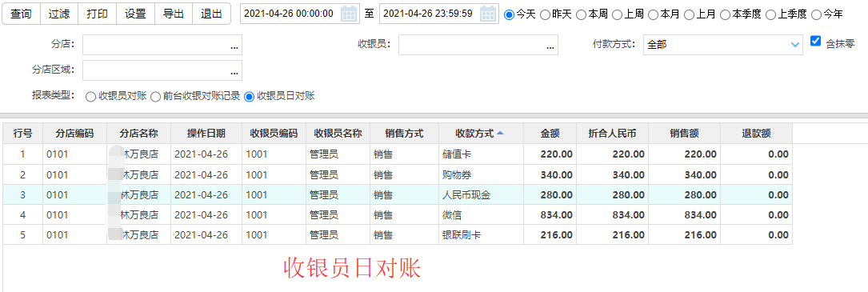
Task: Choose 收银员日对账 report type
Action: click(249, 97)
